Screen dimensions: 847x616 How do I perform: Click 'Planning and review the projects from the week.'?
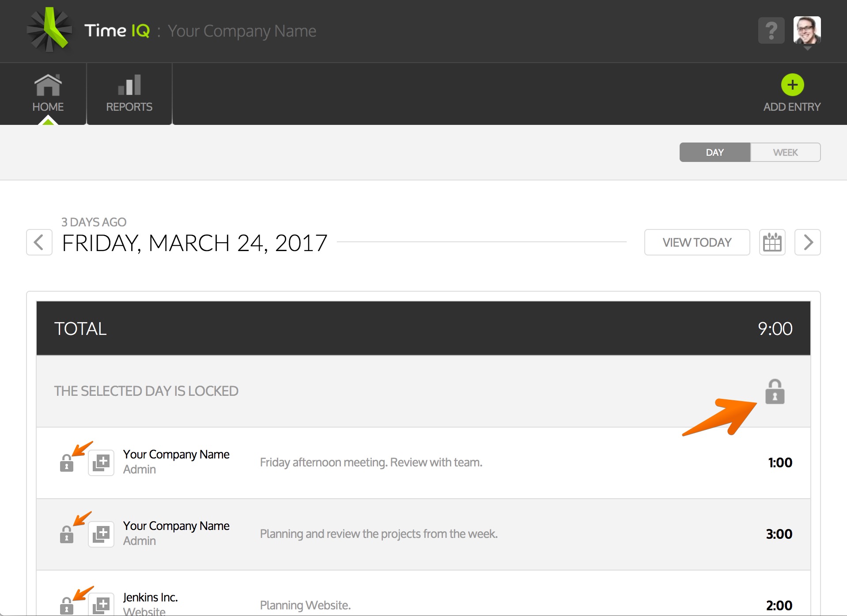click(378, 534)
